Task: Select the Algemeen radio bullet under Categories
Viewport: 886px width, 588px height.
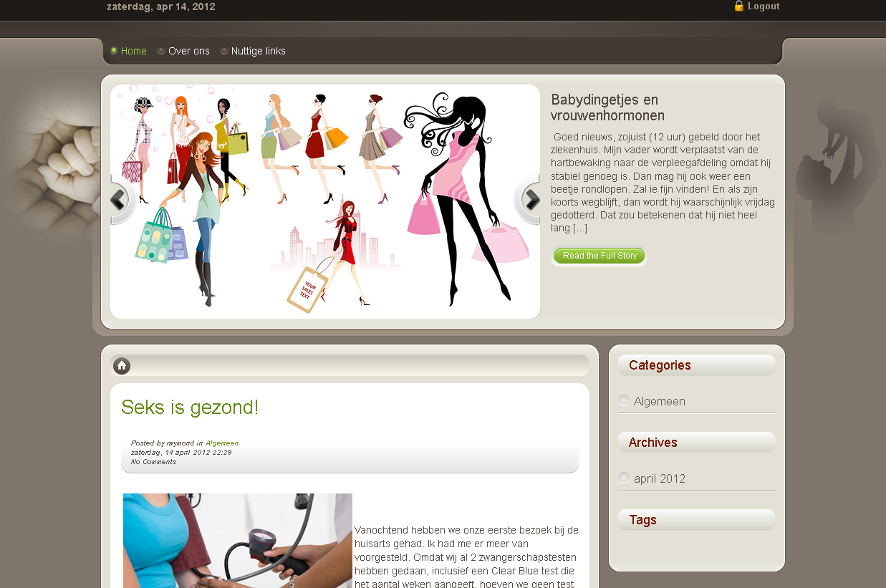Action: pos(623,400)
